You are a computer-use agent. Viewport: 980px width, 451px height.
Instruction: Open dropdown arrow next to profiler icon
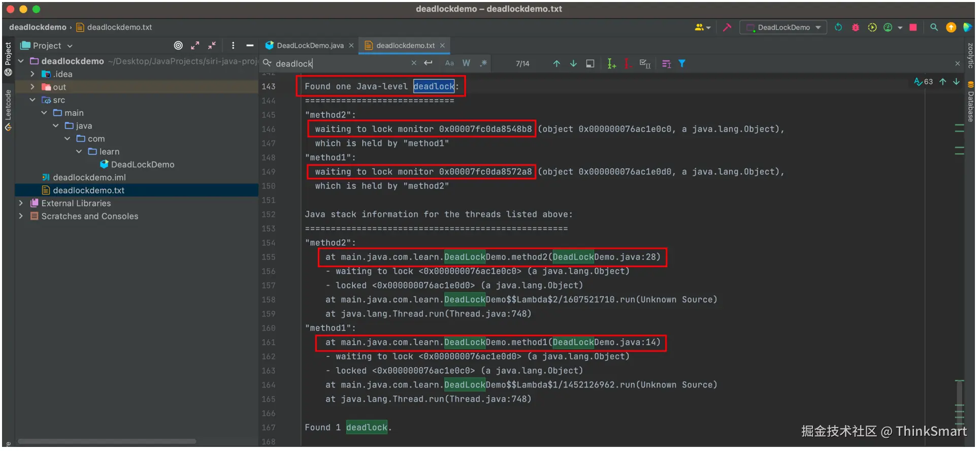pos(900,28)
